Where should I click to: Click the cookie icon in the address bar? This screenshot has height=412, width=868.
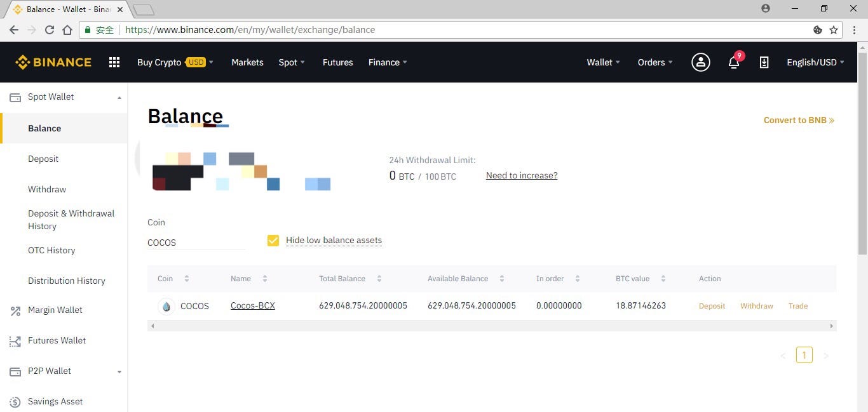818,30
